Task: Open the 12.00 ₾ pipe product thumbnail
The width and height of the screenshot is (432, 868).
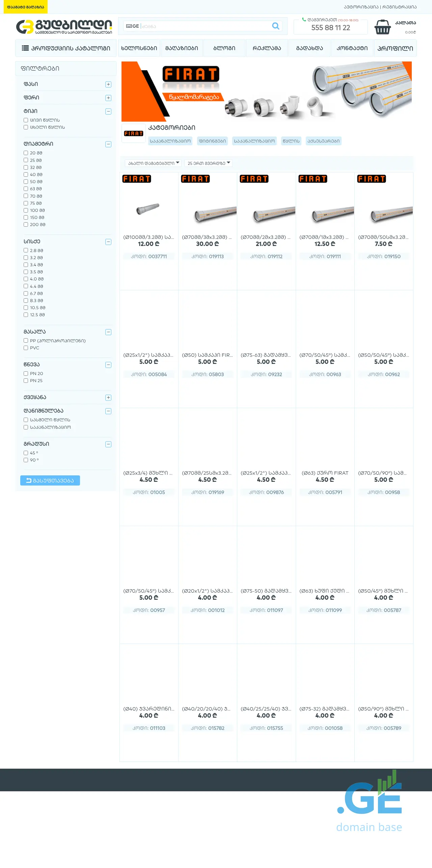Action: [148, 208]
